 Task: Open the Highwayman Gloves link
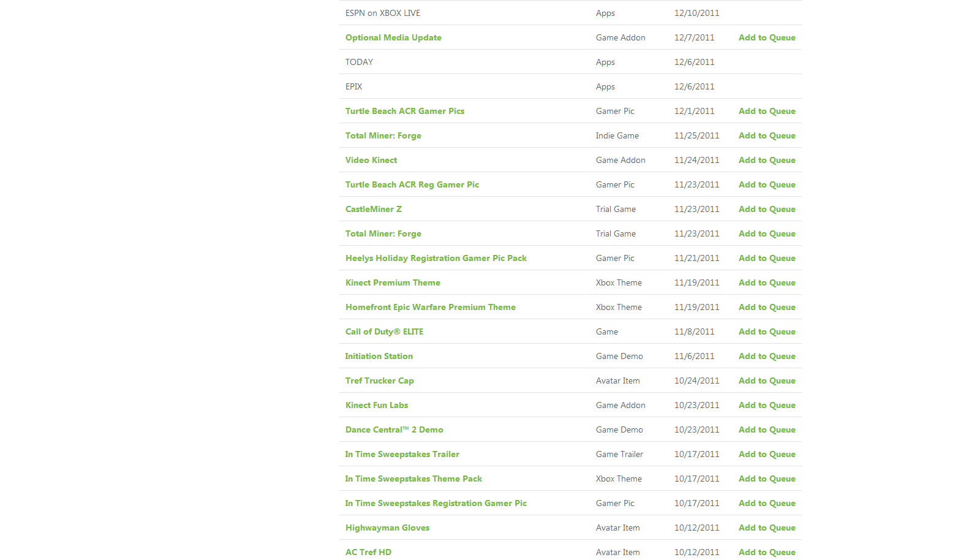[387, 528]
